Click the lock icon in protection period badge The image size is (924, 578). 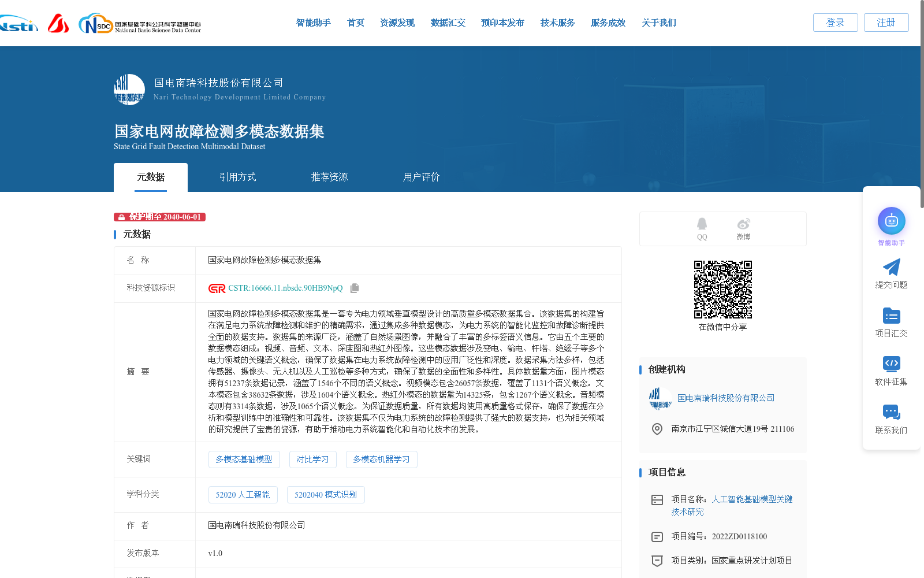coord(121,217)
